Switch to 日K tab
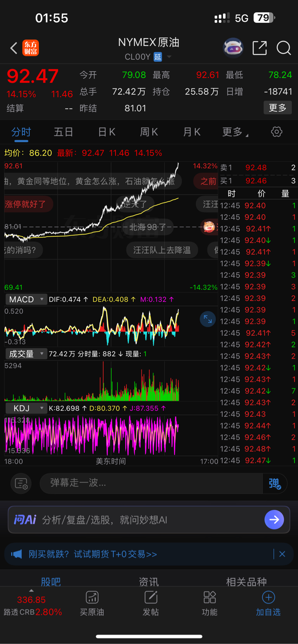The image size is (298, 644). 106,132
